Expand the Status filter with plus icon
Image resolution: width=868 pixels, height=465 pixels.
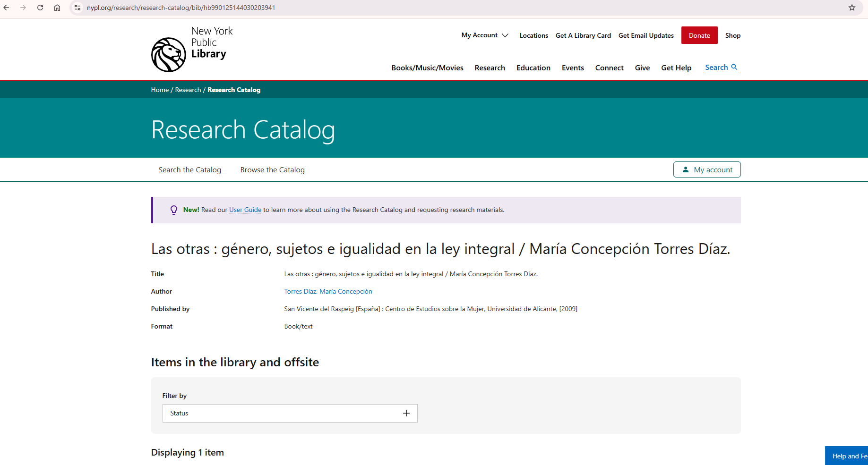click(x=406, y=413)
